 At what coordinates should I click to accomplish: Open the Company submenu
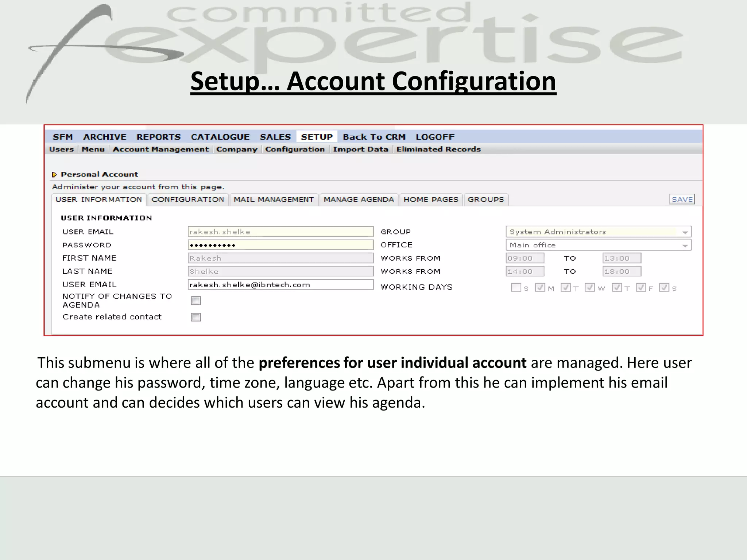pos(237,149)
